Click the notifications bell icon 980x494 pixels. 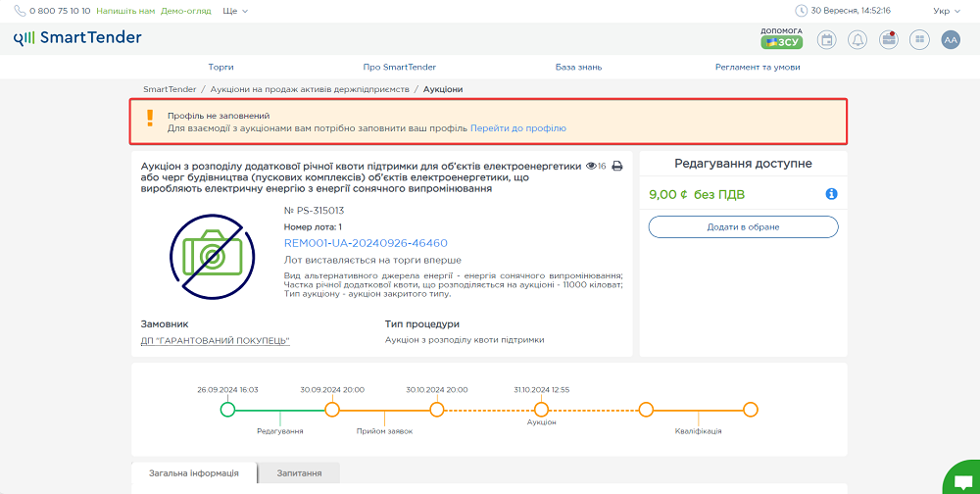(857, 39)
